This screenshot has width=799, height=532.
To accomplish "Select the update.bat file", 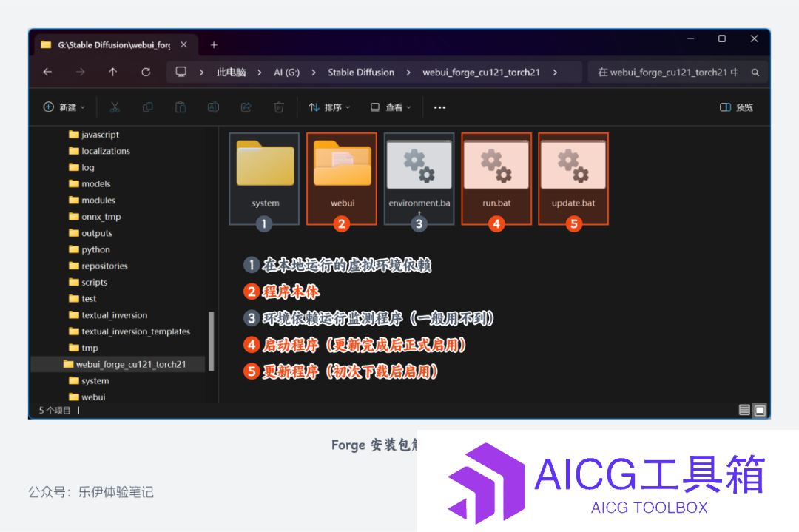I will (573, 178).
